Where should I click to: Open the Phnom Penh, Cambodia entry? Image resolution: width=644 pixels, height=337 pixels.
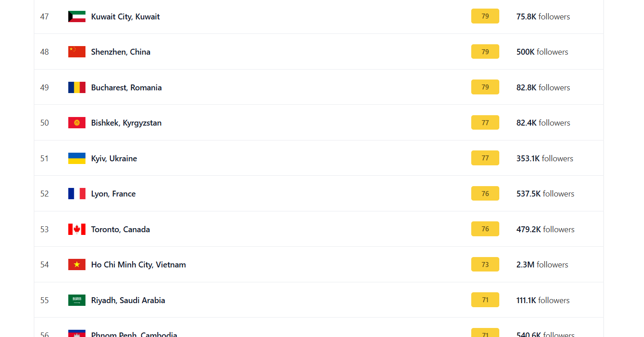click(134, 334)
